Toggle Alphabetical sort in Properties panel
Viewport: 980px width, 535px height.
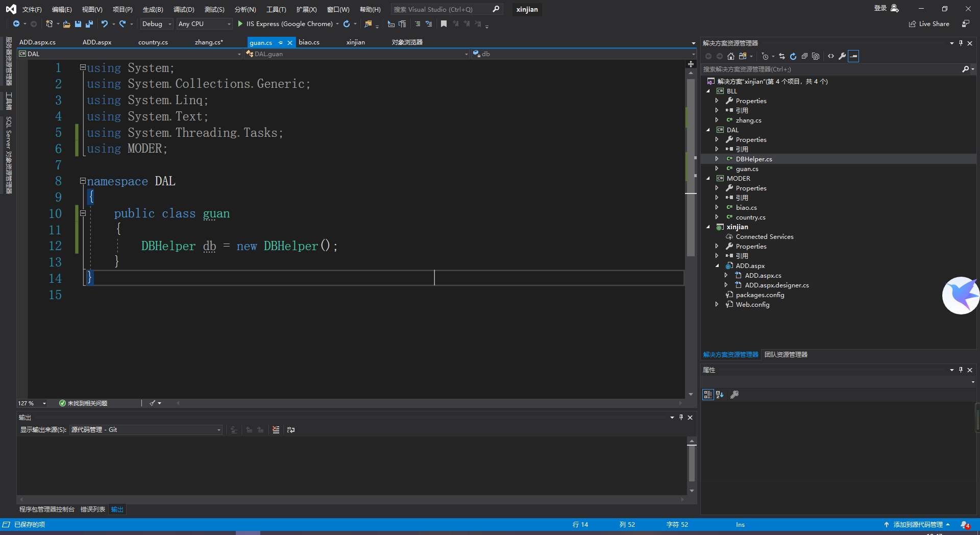click(720, 395)
